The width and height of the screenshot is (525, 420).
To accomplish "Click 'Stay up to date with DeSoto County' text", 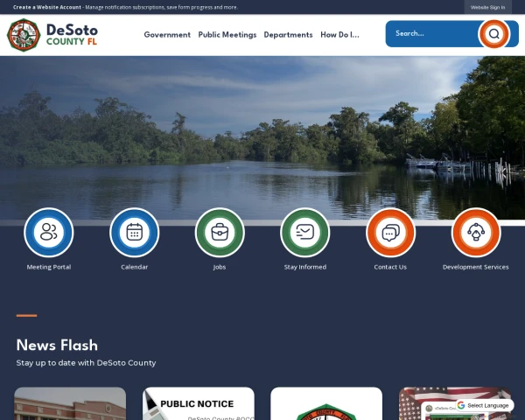I will click(86, 363).
